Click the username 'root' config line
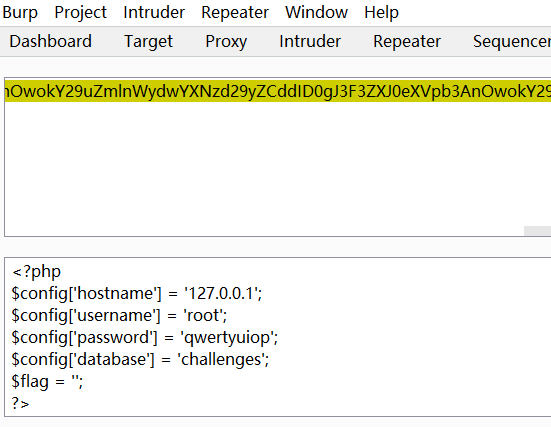This screenshot has width=551, height=427. point(119,315)
